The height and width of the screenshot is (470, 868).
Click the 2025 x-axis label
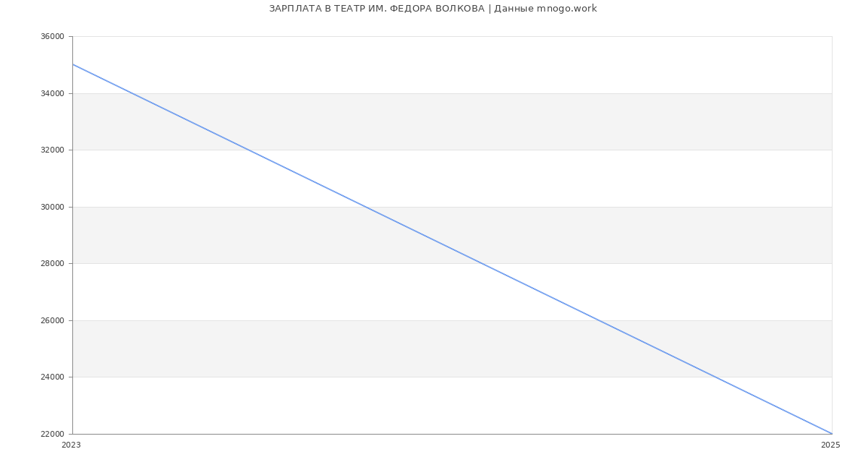[830, 445]
